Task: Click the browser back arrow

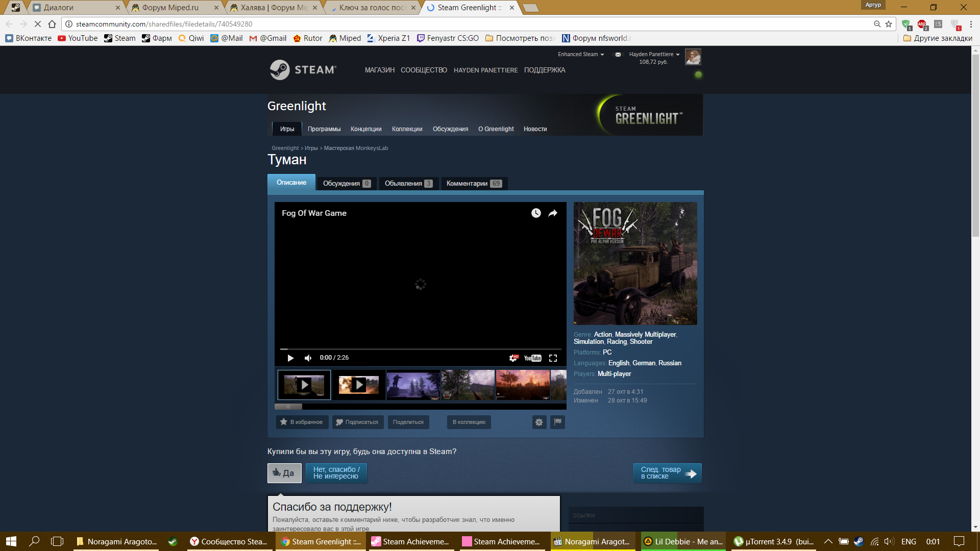Action: coord(9,24)
